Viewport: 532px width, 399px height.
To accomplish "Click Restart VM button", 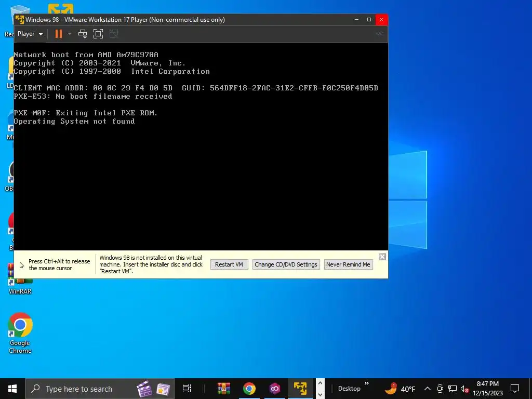I will (229, 264).
